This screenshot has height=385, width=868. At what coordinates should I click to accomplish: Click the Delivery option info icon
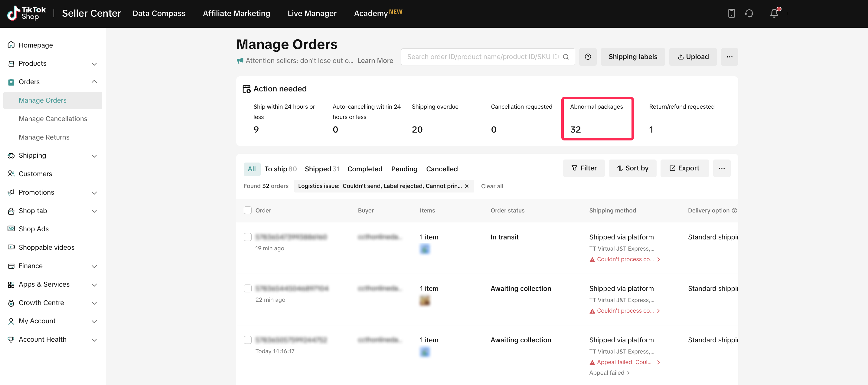[x=735, y=210]
